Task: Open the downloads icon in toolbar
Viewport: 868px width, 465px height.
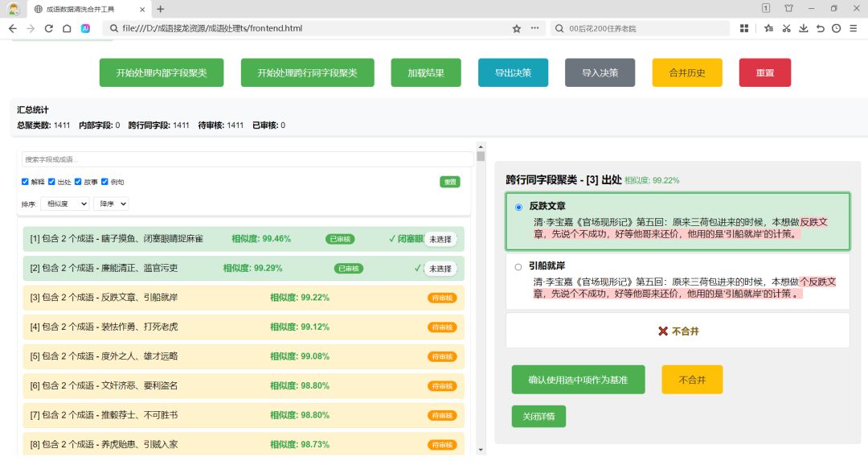Action: point(801,28)
